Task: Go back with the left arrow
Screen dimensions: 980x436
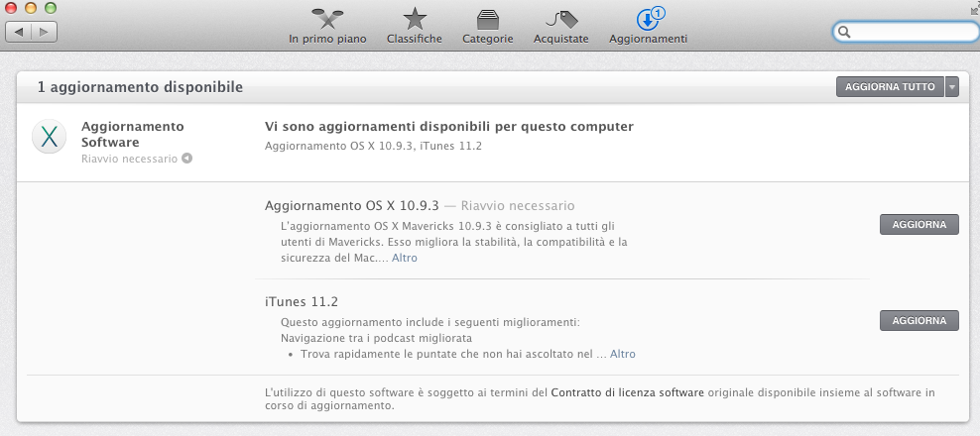Action: point(18,32)
